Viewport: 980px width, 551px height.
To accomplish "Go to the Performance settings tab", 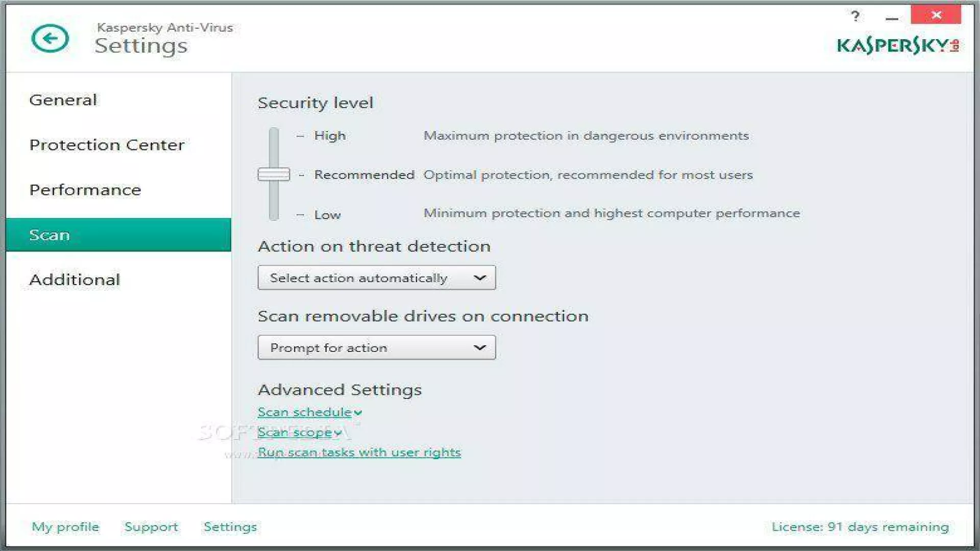I will pyautogui.click(x=85, y=190).
